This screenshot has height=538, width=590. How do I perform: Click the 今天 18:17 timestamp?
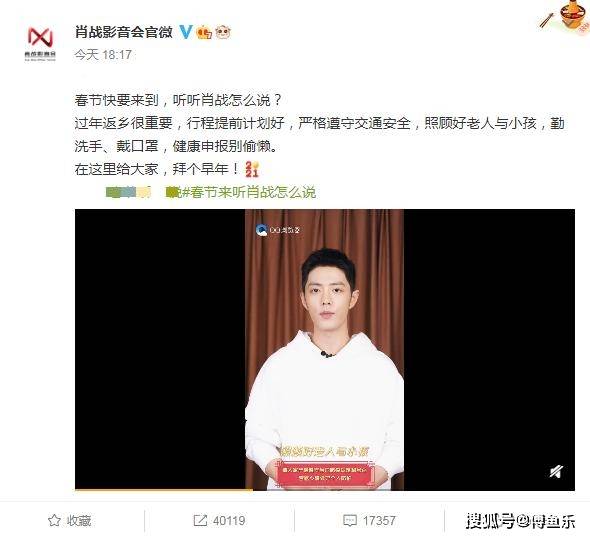tap(103, 55)
